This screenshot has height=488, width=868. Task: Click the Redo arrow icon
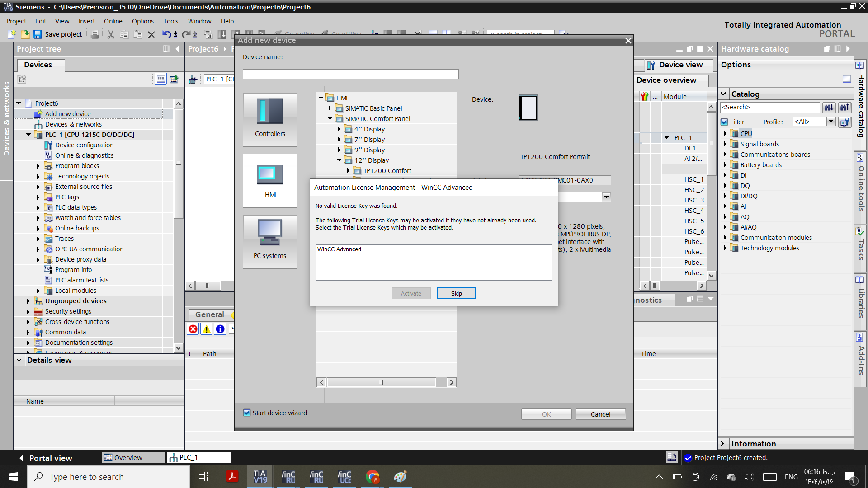(x=186, y=34)
